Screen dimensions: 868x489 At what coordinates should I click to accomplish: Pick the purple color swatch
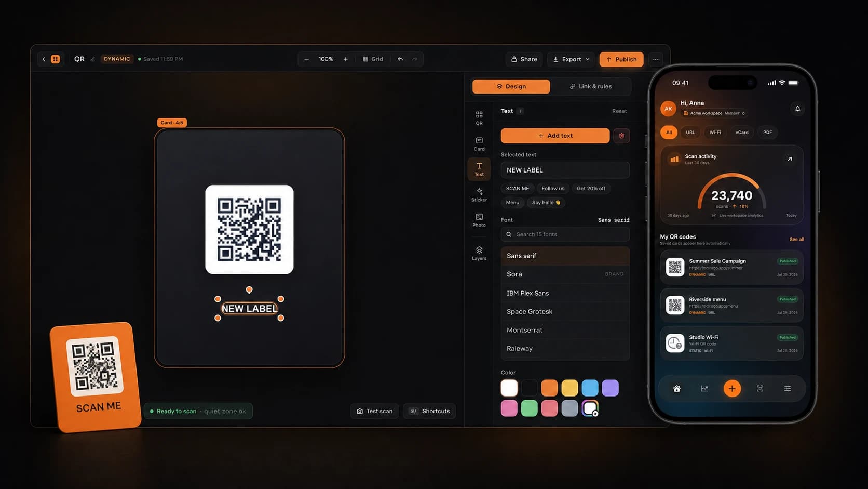[610, 388]
